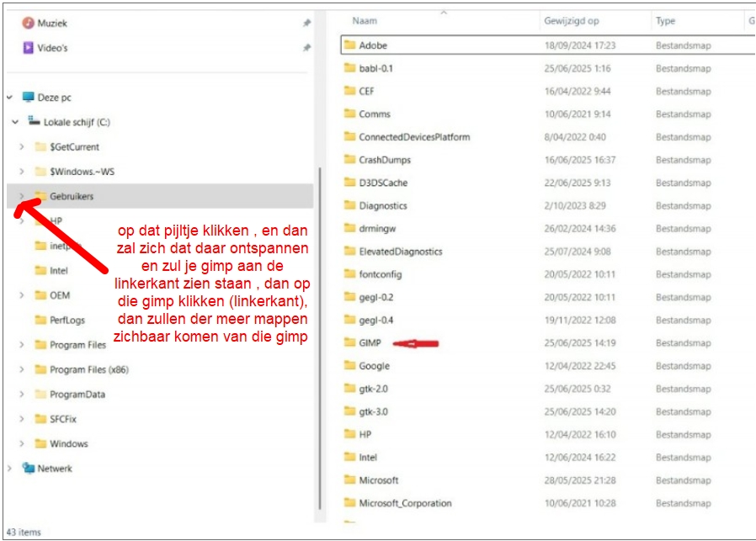Viewport: 756px width, 541px height.
Task: Select the Netwerk node in the sidebar
Action: 54,468
